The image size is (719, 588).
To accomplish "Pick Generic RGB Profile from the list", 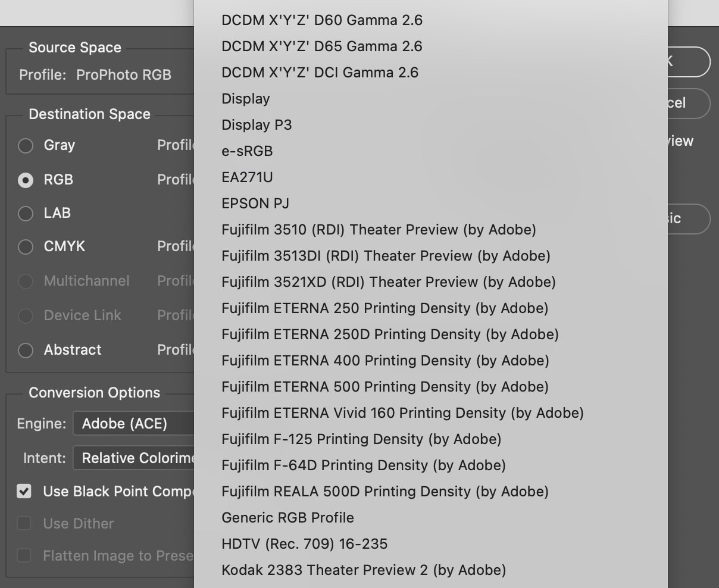I will coord(287,518).
